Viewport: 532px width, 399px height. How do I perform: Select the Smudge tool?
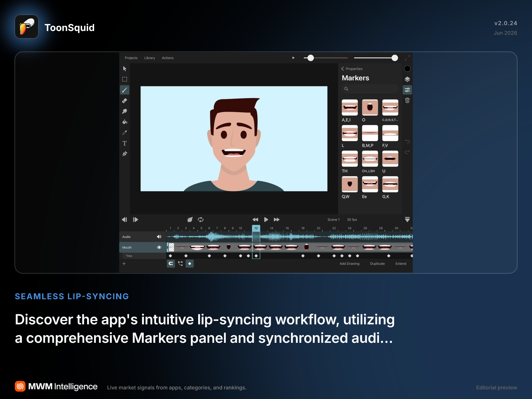click(x=125, y=111)
